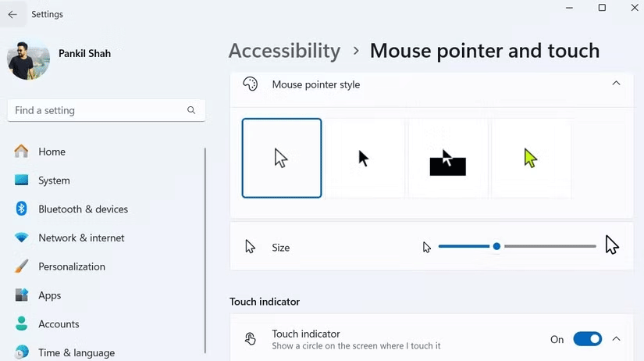The width and height of the screenshot is (644, 361).
Task: Collapse the Mouse pointer style section
Action: pyautogui.click(x=616, y=84)
